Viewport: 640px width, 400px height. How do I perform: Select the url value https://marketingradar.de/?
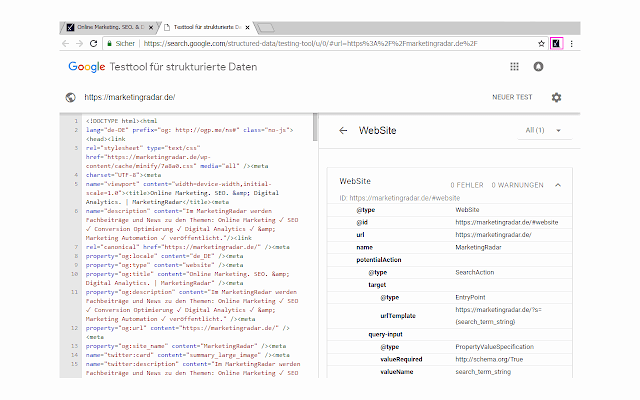click(493, 235)
